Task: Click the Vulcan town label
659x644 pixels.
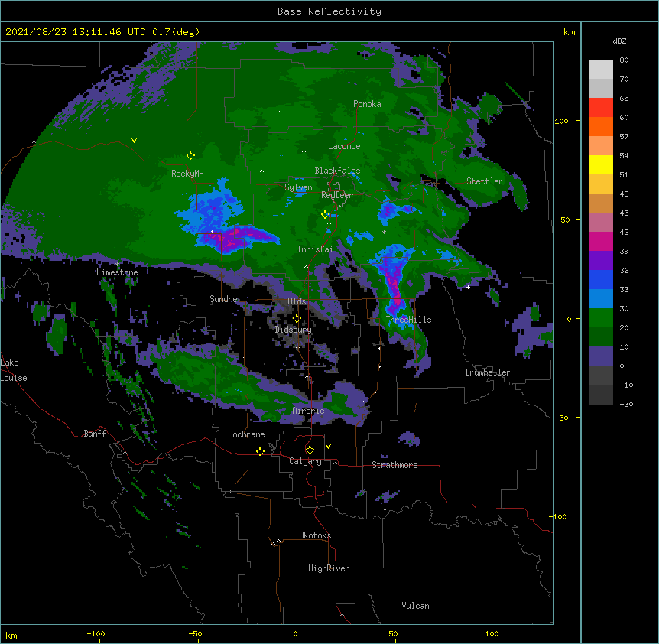Action: 415,606
